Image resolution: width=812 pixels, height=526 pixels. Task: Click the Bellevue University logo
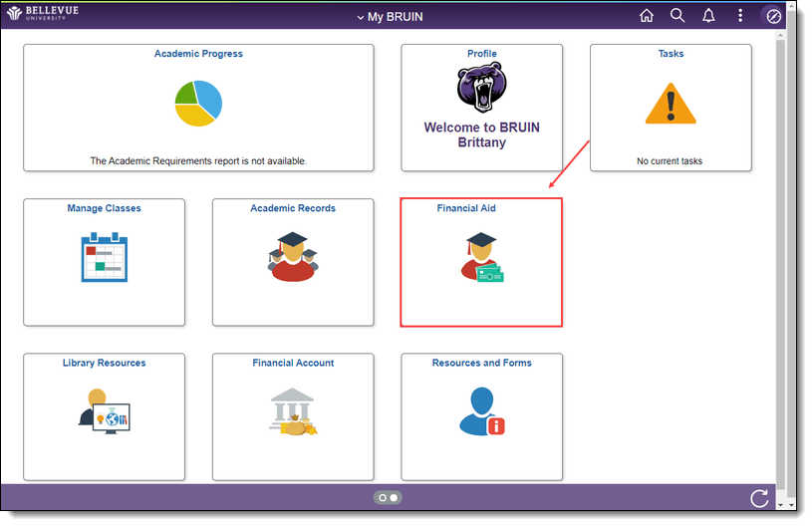click(x=43, y=13)
